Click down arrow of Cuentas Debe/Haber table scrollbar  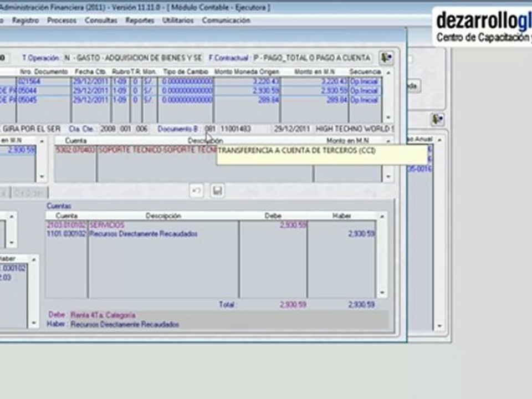pyautogui.click(x=382, y=292)
